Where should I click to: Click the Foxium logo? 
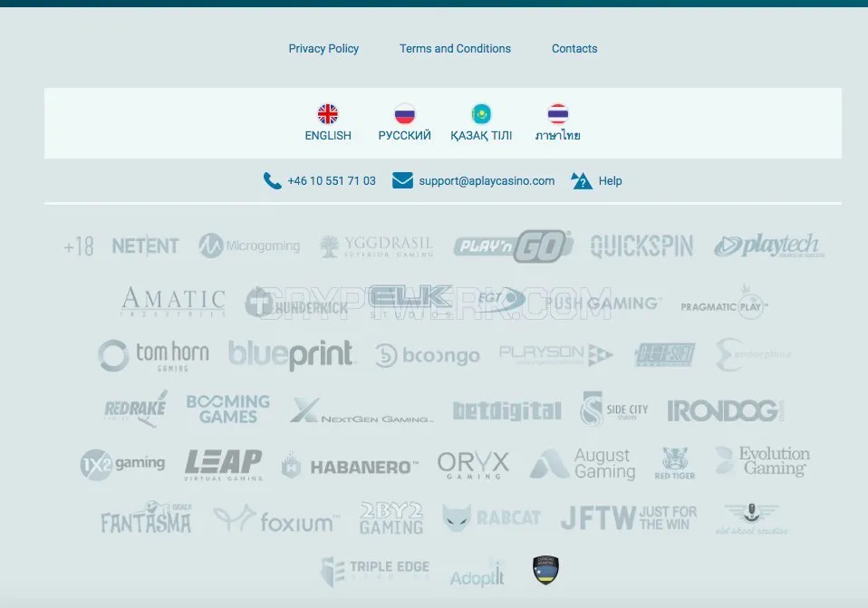pos(276,519)
